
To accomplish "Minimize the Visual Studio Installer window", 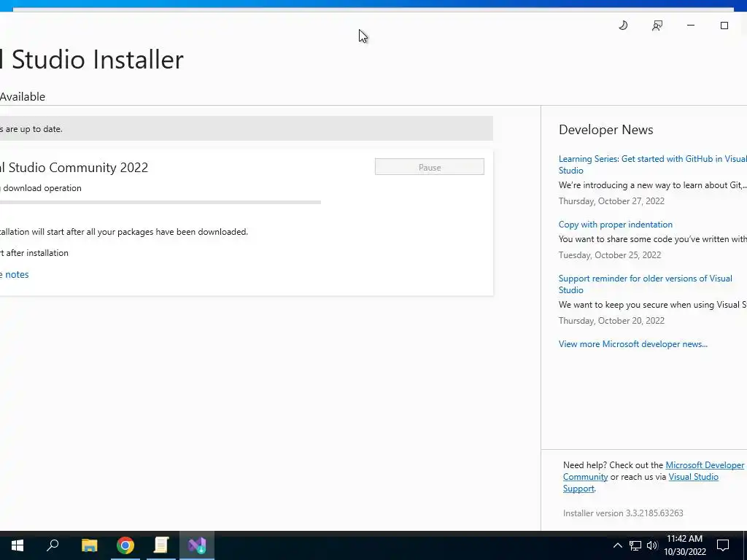I will 691,26.
